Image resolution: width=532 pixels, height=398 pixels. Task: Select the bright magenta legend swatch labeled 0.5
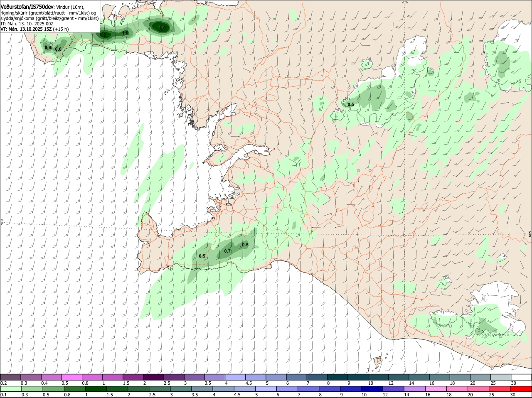pos(71,377)
